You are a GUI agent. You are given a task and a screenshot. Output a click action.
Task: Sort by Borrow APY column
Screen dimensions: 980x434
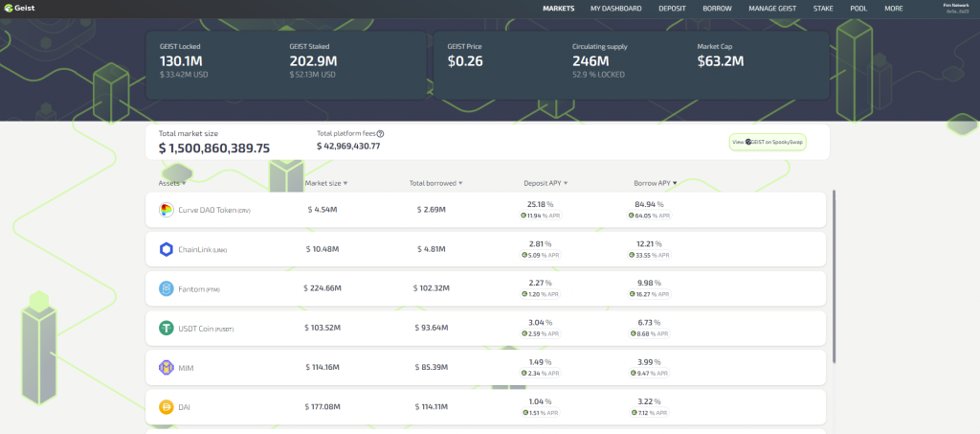655,183
